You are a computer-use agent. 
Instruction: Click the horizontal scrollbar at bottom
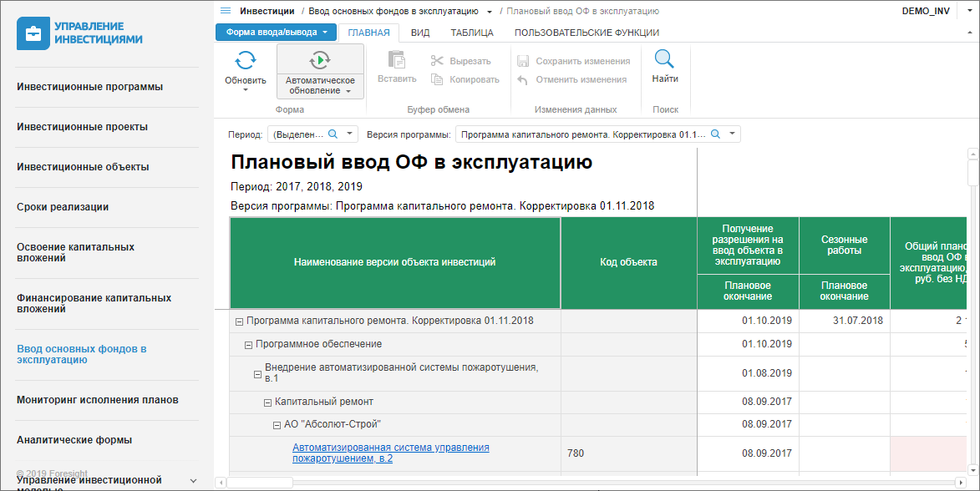pyautogui.click(x=585, y=483)
